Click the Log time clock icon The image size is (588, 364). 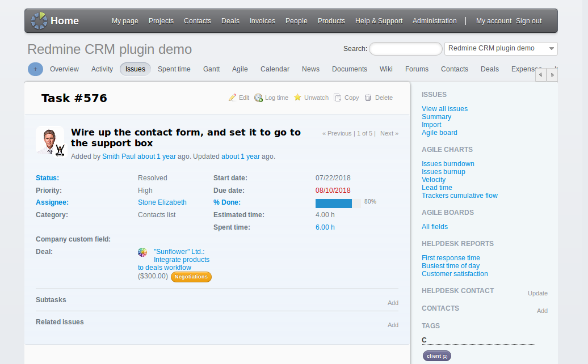coord(258,98)
